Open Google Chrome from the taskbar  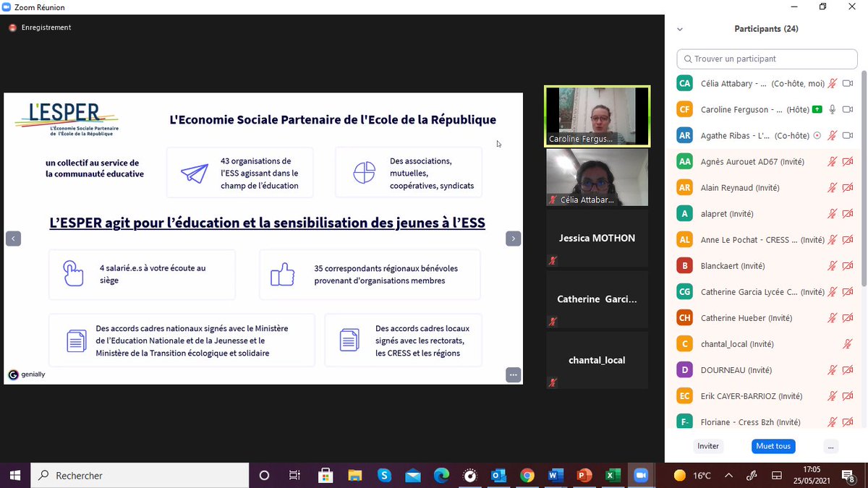click(x=527, y=475)
